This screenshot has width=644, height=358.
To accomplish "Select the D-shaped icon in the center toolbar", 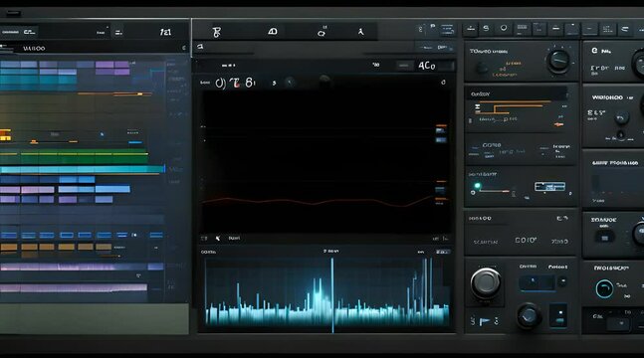I will click(273, 32).
